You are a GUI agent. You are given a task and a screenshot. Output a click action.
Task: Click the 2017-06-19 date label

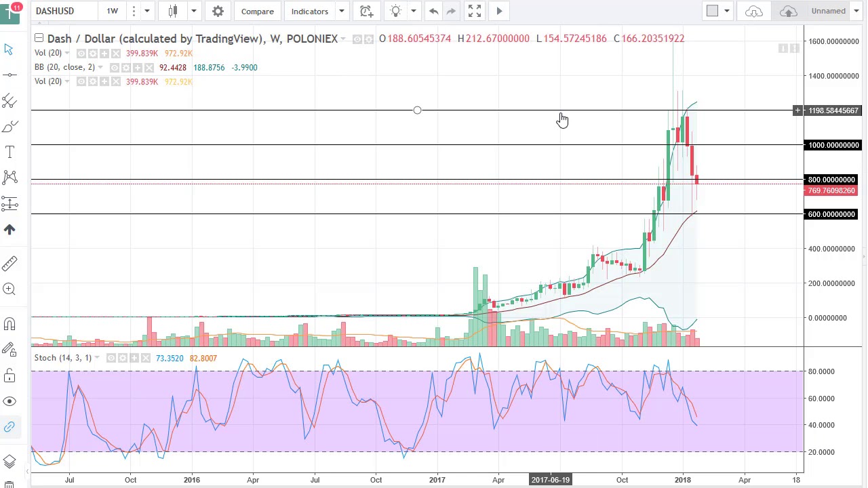[x=551, y=480]
